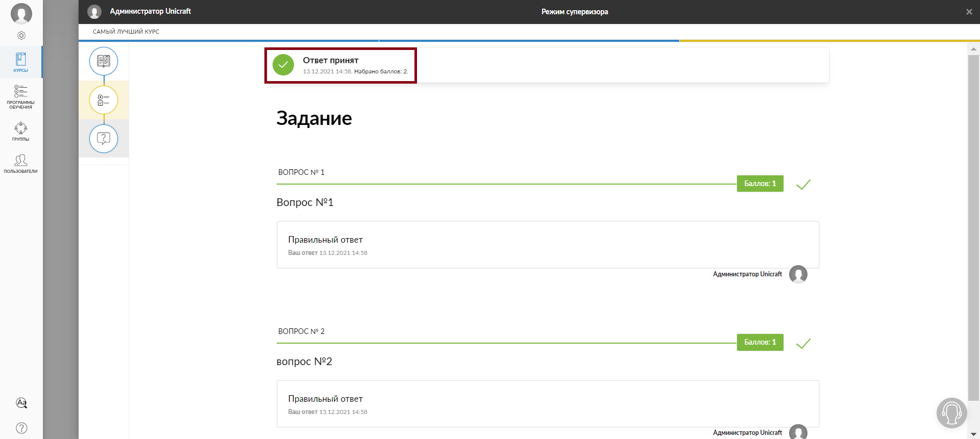Click 'Администратор Unicraft' name in header
This screenshot has height=439, width=980.
tap(150, 11)
